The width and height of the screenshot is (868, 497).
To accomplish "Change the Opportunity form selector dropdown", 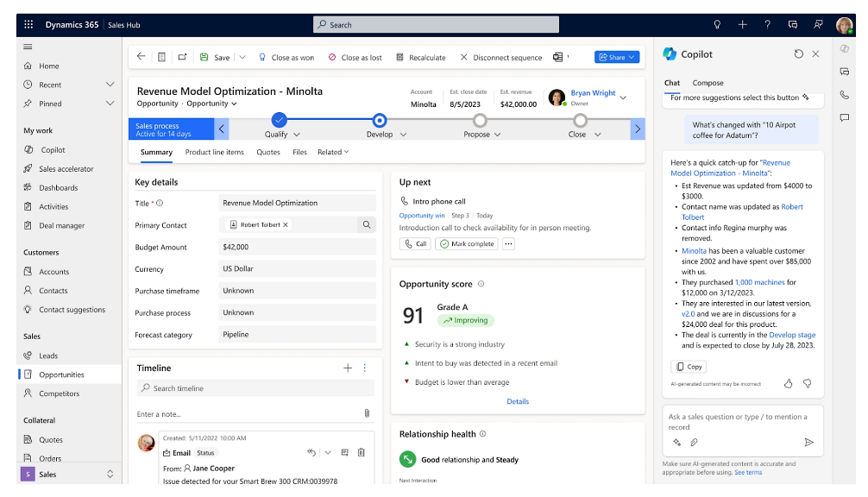I will (x=234, y=104).
